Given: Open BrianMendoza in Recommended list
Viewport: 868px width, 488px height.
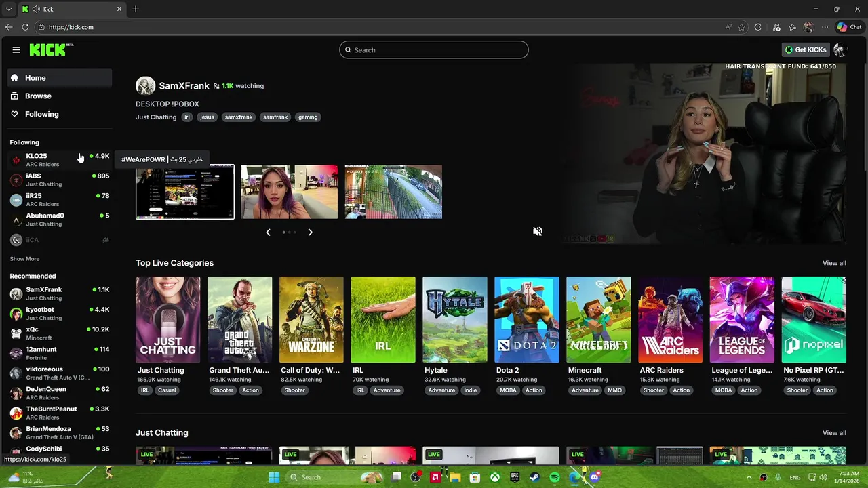Looking at the screenshot, I should pos(60,432).
